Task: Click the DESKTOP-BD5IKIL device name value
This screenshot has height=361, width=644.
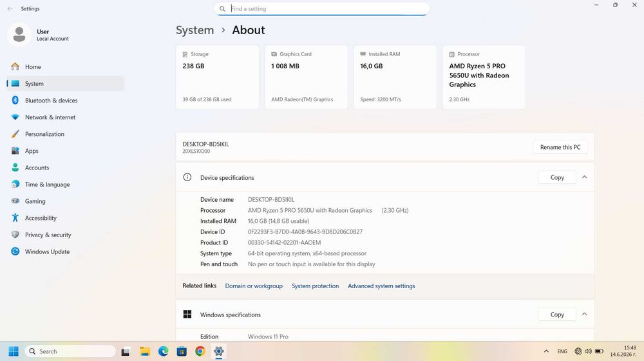Action: [271, 199]
